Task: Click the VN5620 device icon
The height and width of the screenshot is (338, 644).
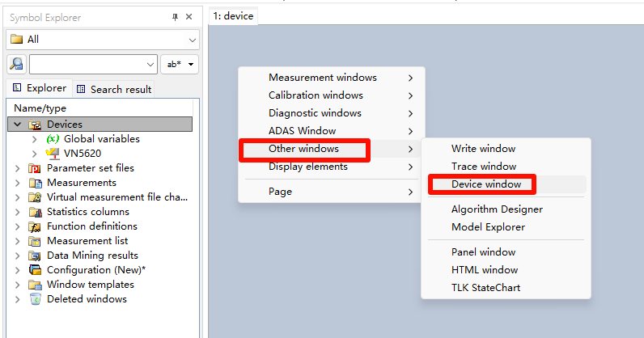Action: tap(53, 154)
